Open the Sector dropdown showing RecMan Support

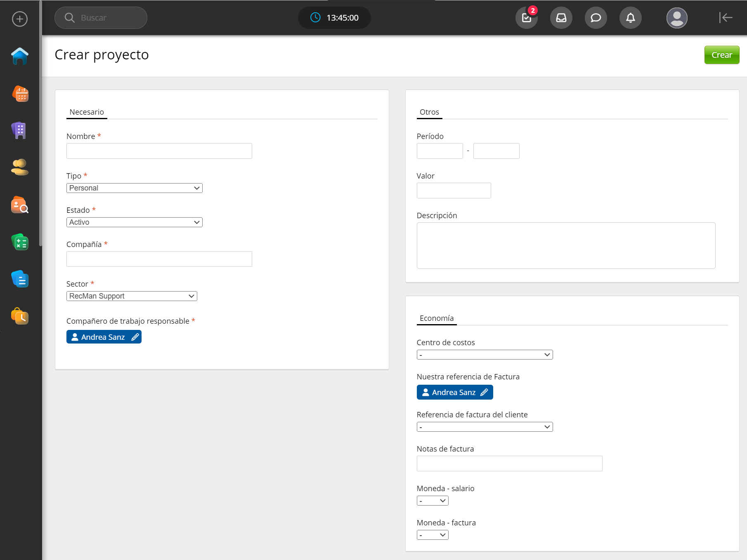132,296
